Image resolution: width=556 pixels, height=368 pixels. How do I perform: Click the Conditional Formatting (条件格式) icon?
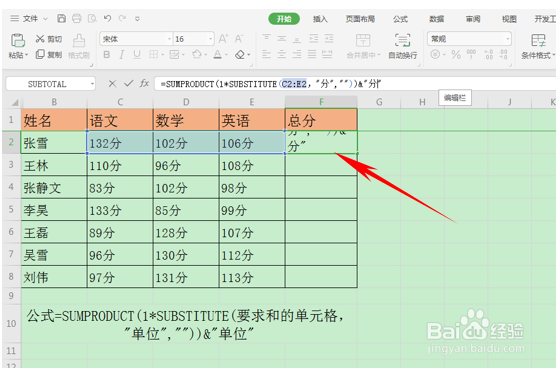[538, 40]
